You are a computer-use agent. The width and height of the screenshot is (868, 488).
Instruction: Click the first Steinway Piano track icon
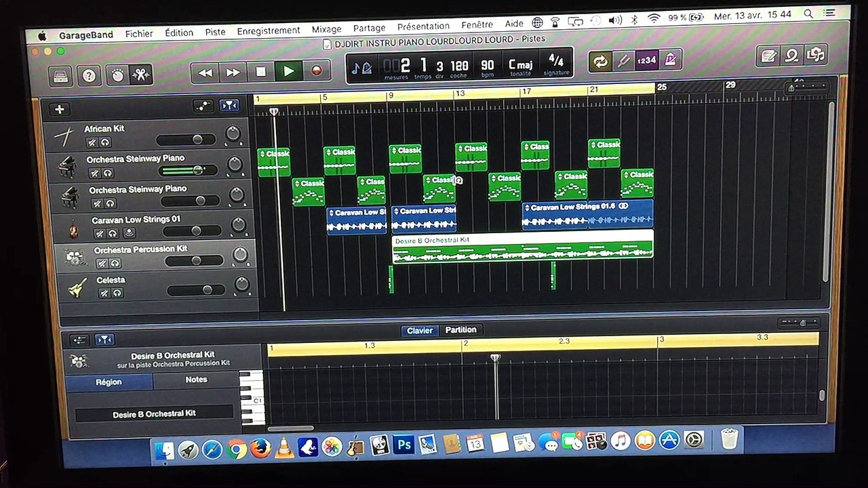tap(67, 167)
